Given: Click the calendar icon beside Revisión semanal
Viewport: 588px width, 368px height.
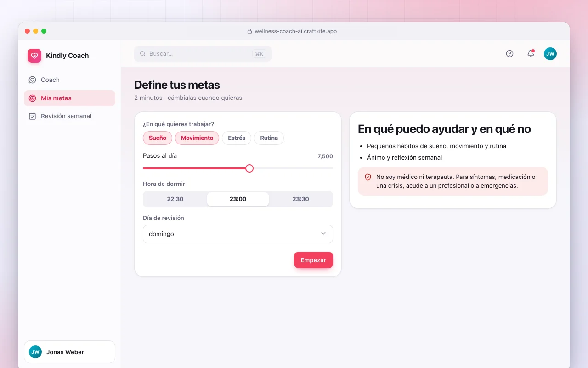Looking at the screenshot, I should coord(32,116).
